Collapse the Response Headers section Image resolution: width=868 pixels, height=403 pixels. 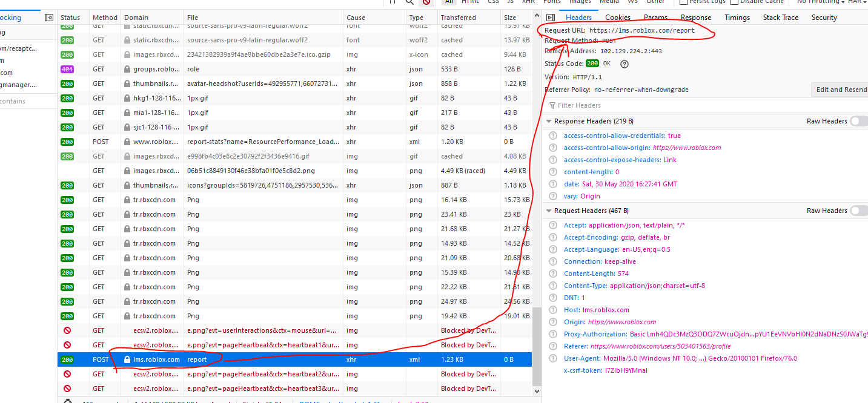pos(549,121)
